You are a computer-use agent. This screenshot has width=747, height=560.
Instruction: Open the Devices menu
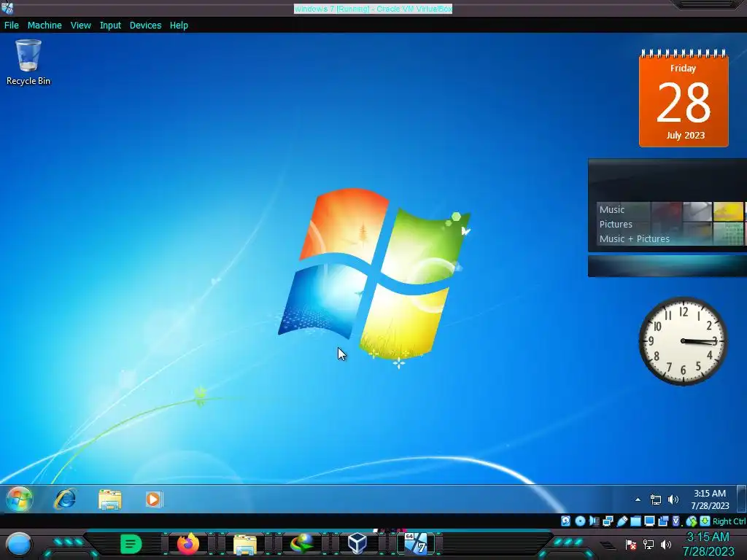point(145,26)
